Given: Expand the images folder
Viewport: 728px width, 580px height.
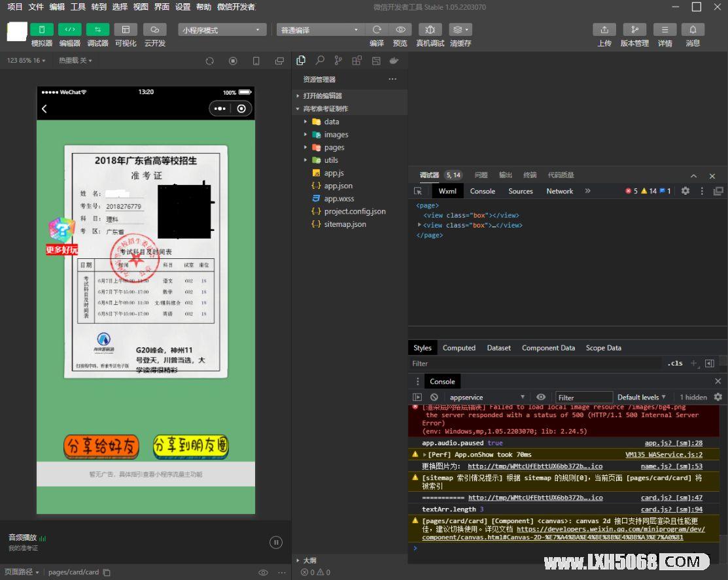Looking at the screenshot, I should coord(350,135).
